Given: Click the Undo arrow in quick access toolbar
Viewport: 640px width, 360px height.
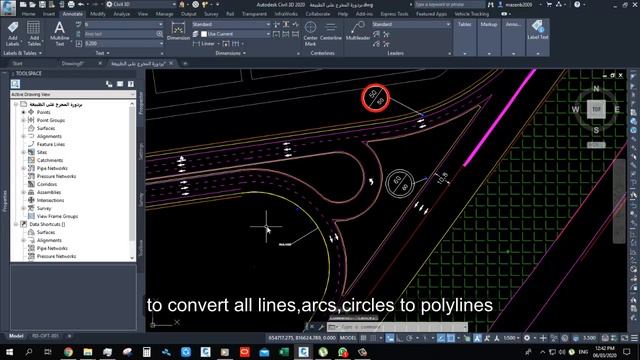Looking at the screenshot, I should pyautogui.click(x=81, y=4).
